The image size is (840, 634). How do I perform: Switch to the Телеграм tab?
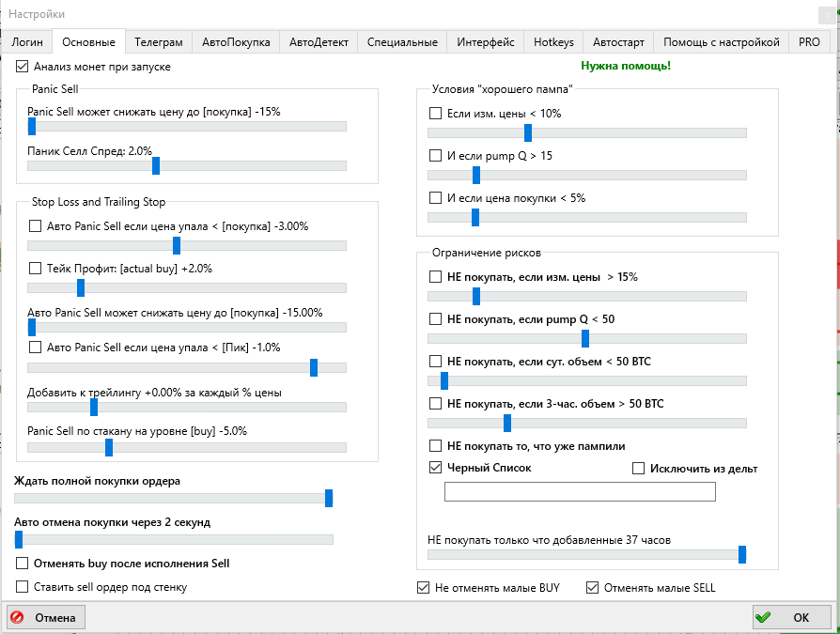click(x=158, y=42)
